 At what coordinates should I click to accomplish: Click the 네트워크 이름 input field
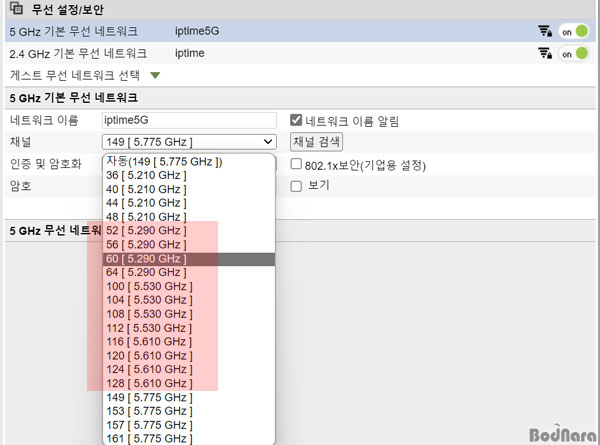pyautogui.click(x=189, y=120)
